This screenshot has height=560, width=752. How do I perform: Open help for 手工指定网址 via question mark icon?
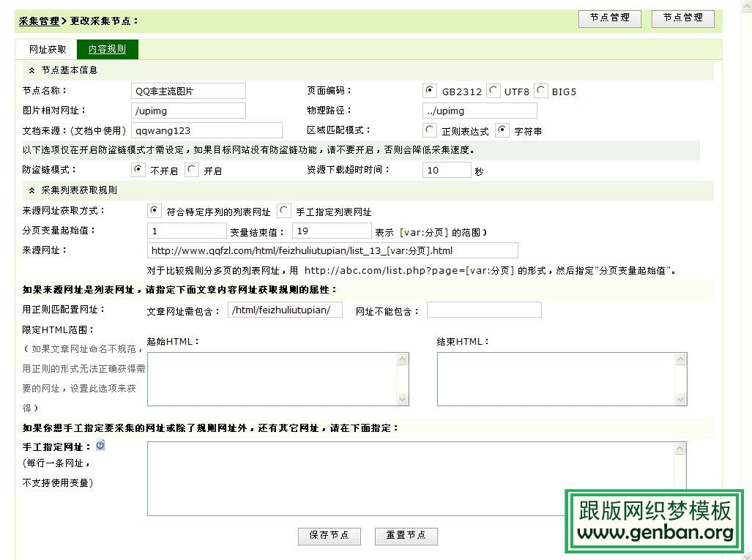[100, 444]
